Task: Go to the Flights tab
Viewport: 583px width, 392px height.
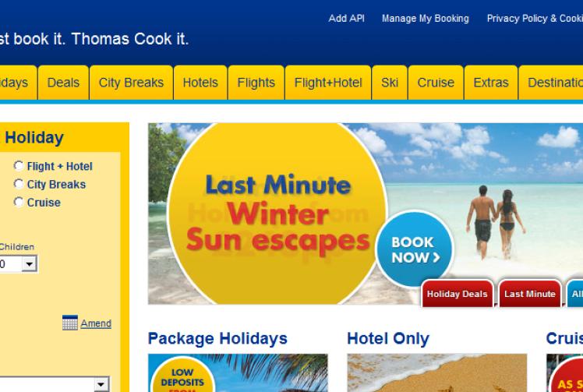Action: (256, 83)
